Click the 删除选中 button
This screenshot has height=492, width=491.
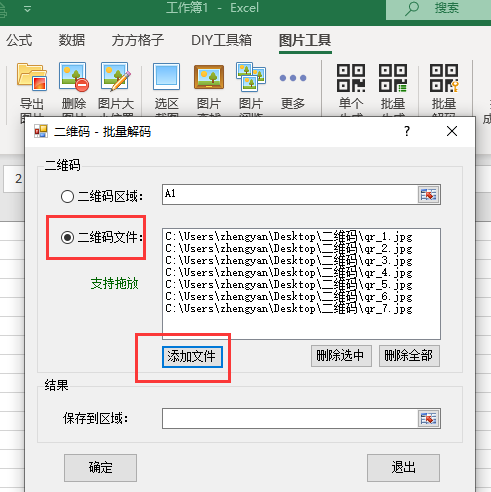[x=341, y=356]
